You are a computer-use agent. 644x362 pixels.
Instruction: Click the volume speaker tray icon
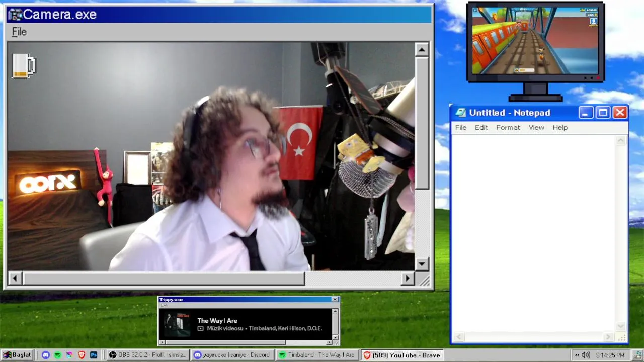586,355
